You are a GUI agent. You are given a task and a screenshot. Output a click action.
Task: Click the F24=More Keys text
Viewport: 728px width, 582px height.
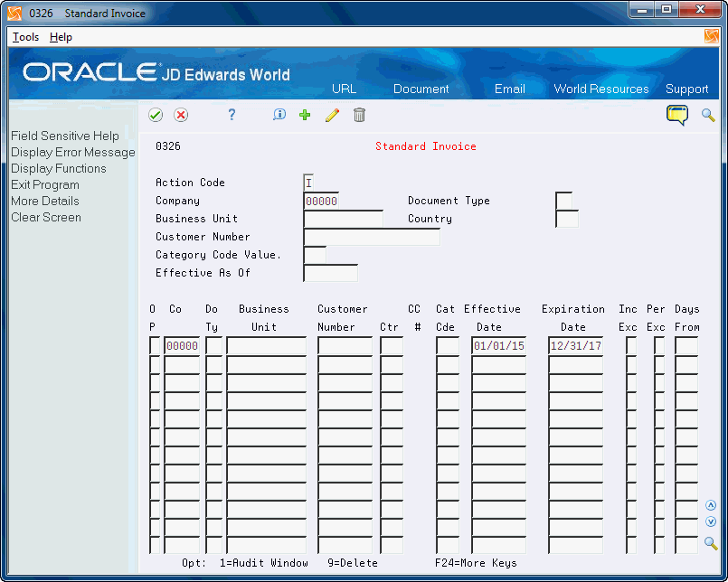[476, 563]
